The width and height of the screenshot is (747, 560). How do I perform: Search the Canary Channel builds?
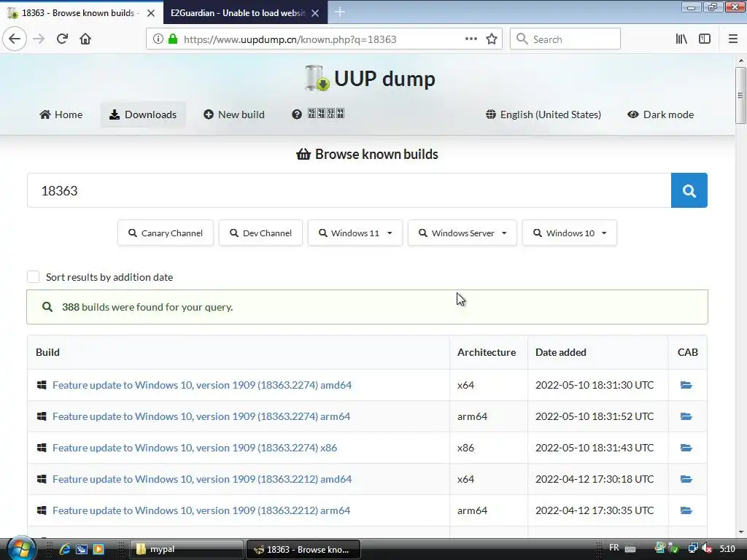point(166,233)
